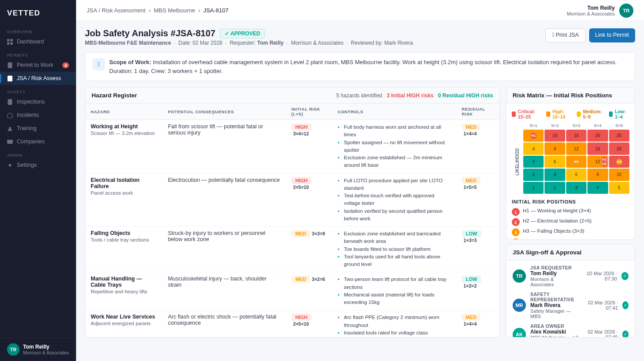Toggle Tom Reilly's sign-off checkmark
Screen dimensions: 644x361
(x=625, y=276)
